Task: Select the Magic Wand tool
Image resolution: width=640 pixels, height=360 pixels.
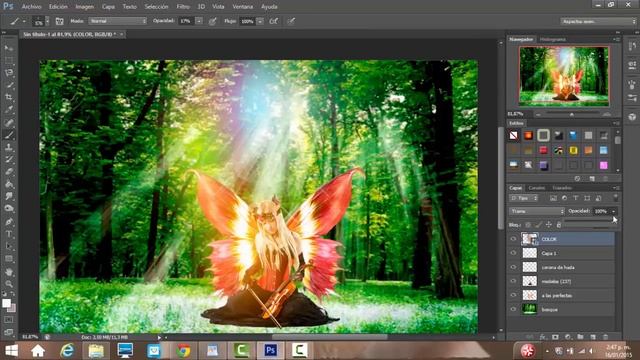Action: [9, 85]
